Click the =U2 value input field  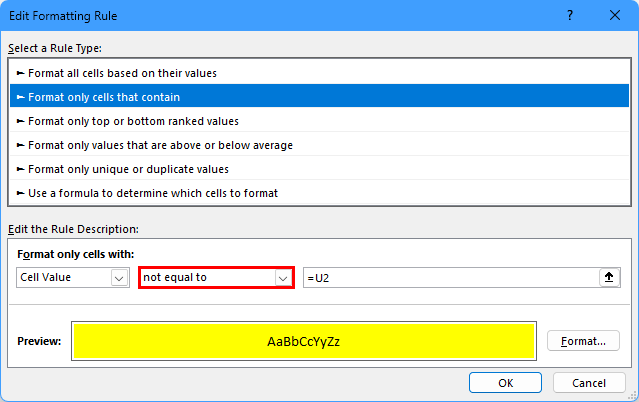coord(451,278)
